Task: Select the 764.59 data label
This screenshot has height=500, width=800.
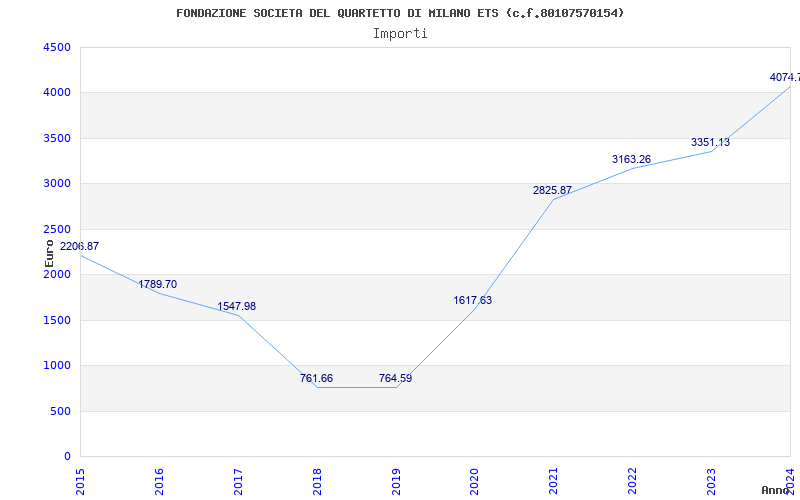Action: pos(395,378)
